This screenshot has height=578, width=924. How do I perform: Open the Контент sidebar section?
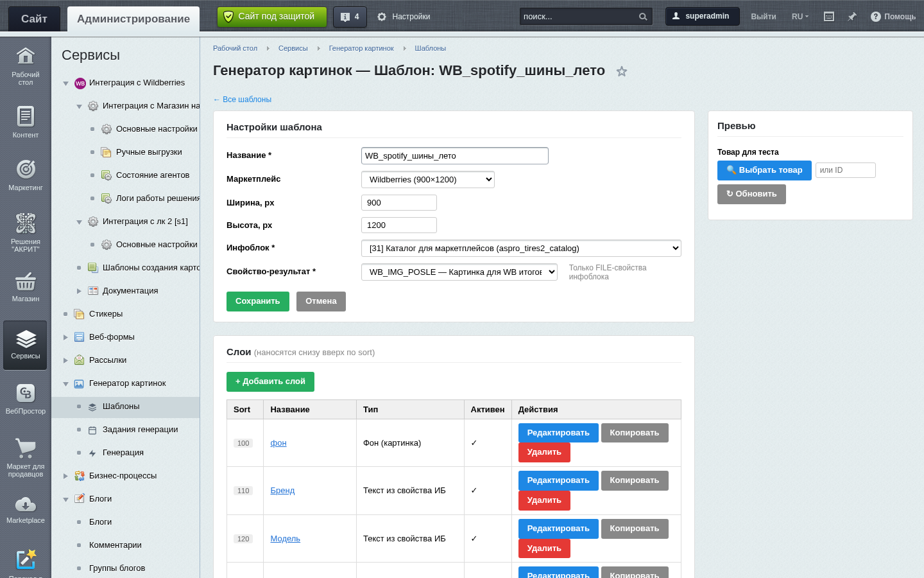[x=26, y=122]
